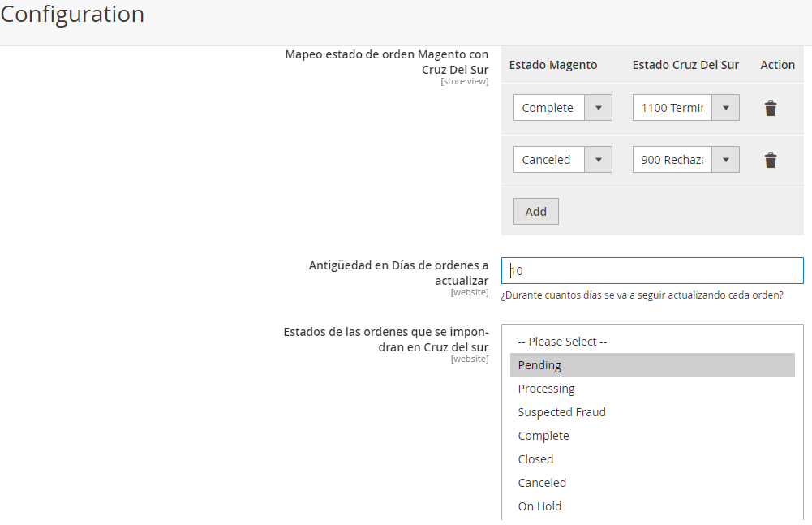Open the Estado Magento dropdown showing Complete

click(562, 108)
